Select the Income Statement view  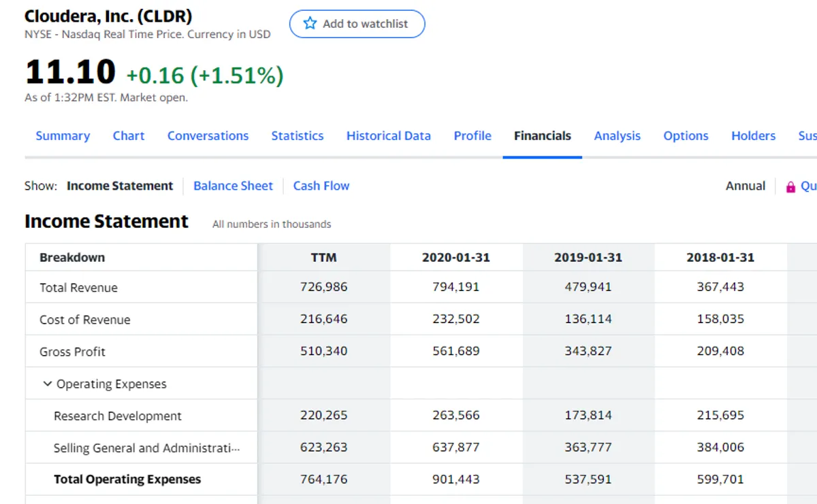point(120,186)
